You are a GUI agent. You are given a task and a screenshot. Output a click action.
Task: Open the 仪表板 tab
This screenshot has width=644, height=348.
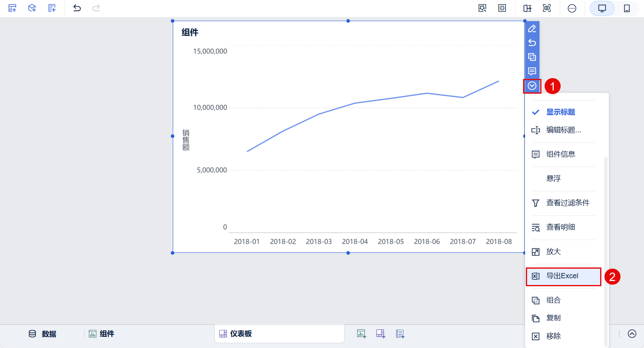[240, 334]
